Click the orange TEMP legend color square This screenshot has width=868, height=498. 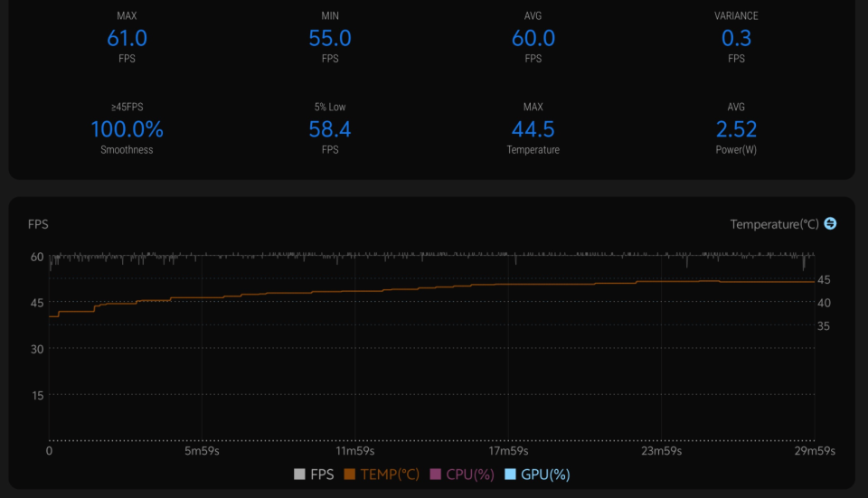[349, 475]
